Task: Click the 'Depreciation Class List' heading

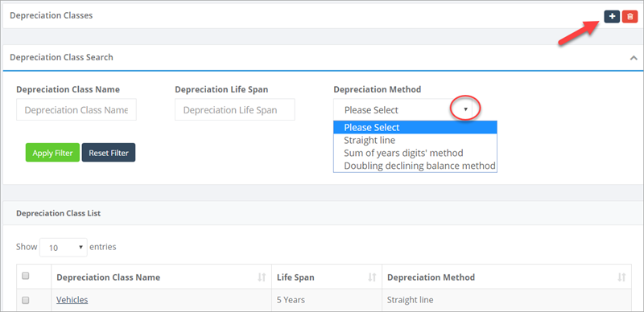Action: click(x=58, y=213)
